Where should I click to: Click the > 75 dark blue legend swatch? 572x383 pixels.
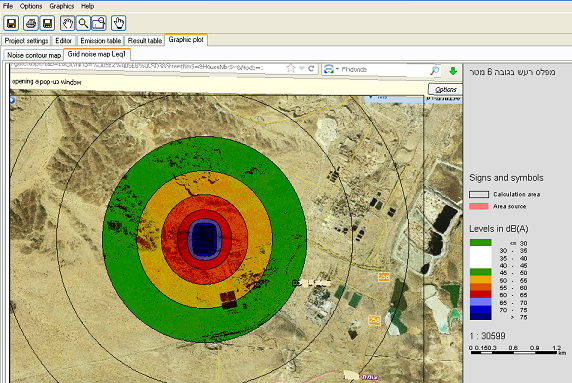coord(480,317)
